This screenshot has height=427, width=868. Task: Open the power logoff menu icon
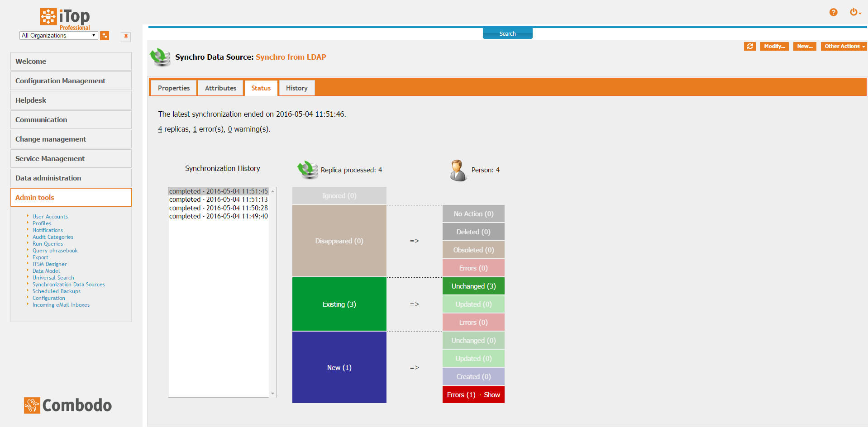854,12
